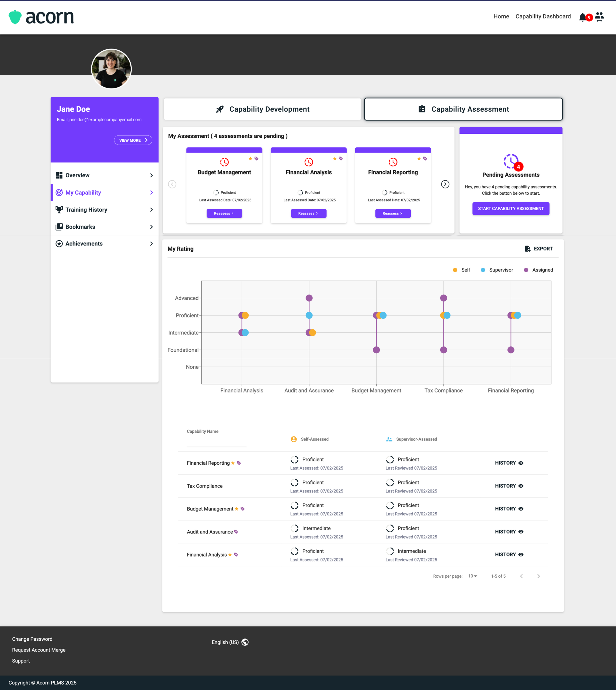
Task: Open Change Password in the footer
Action: tap(32, 639)
